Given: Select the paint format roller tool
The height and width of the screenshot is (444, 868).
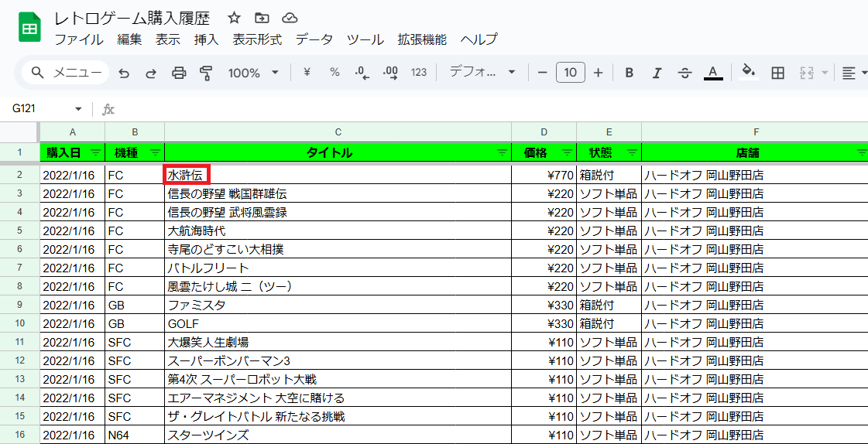Looking at the screenshot, I should (x=207, y=73).
